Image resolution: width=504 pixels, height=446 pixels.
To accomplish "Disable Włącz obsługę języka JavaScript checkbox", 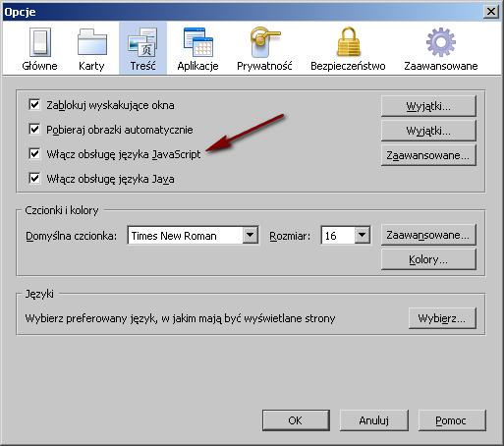I will pos(34,154).
